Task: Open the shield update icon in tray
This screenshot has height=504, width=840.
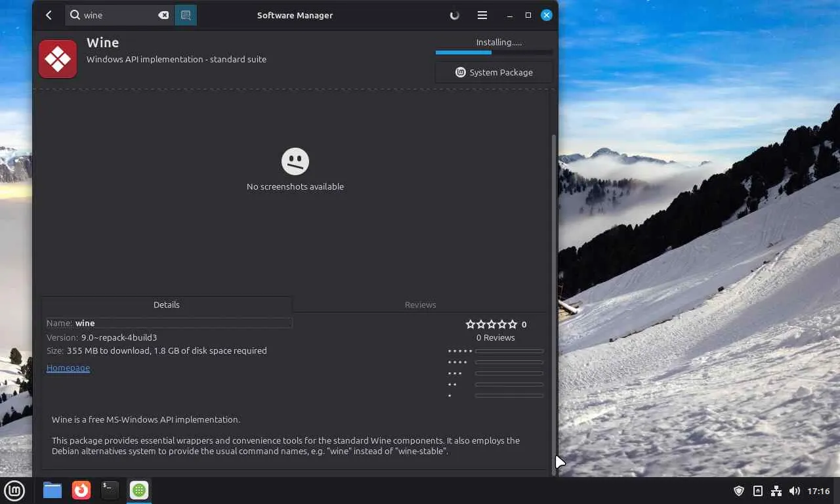Action: coord(739,491)
